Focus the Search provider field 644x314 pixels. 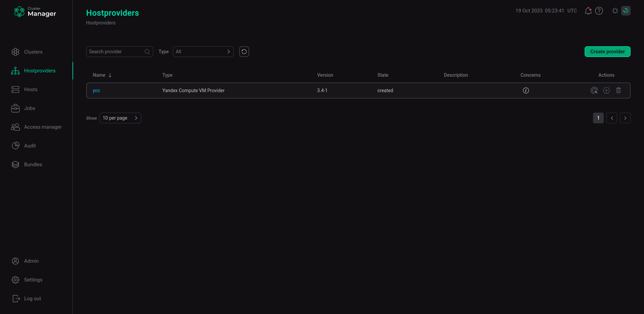[x=120, y=52]
